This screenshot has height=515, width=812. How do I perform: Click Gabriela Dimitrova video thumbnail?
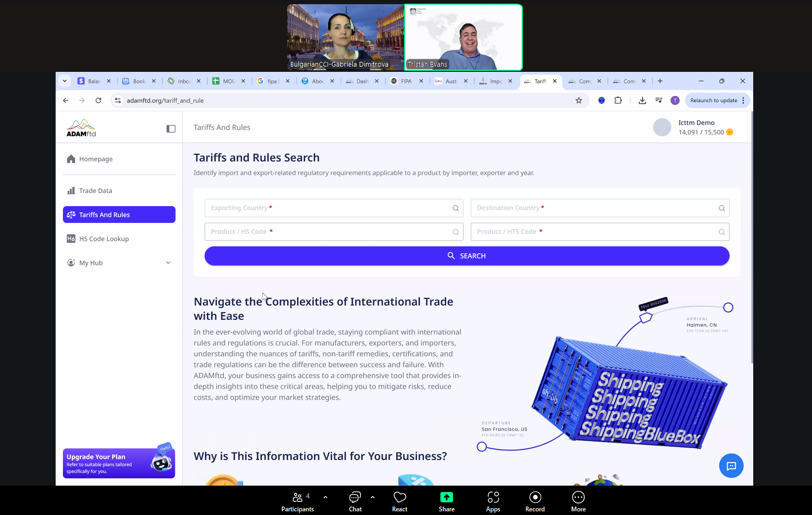tap(345, 37)
